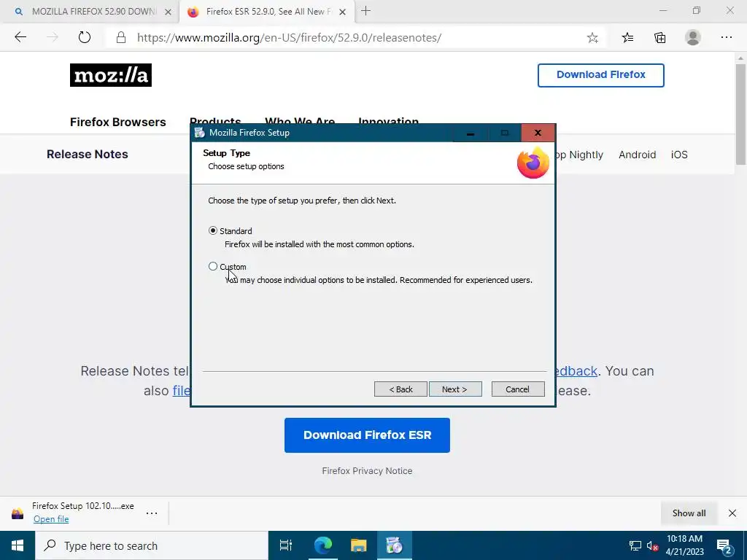Click the taskbar search box
Screen dimensions: 747x560
pos(152,545)
